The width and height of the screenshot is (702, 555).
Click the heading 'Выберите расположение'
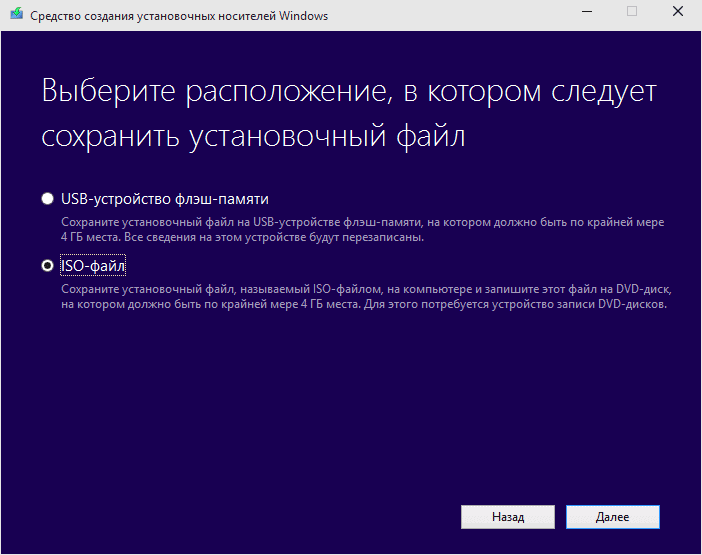pyautogui.click(x=349, y=113)
